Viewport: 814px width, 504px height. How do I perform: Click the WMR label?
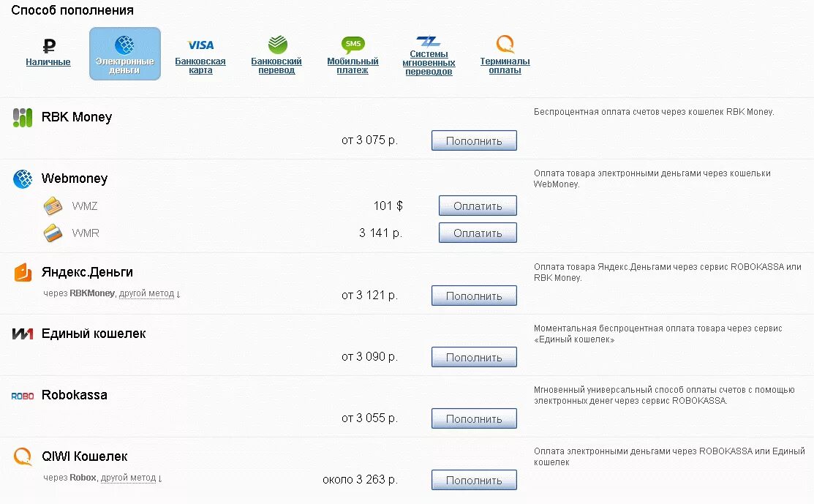(86, 233)
